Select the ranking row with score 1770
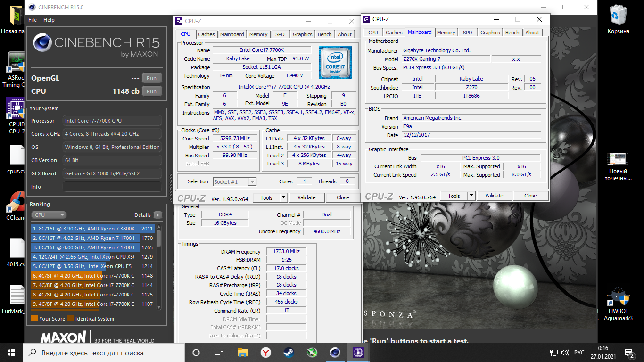Screen dimensions: 644x362 click(93, 238)
